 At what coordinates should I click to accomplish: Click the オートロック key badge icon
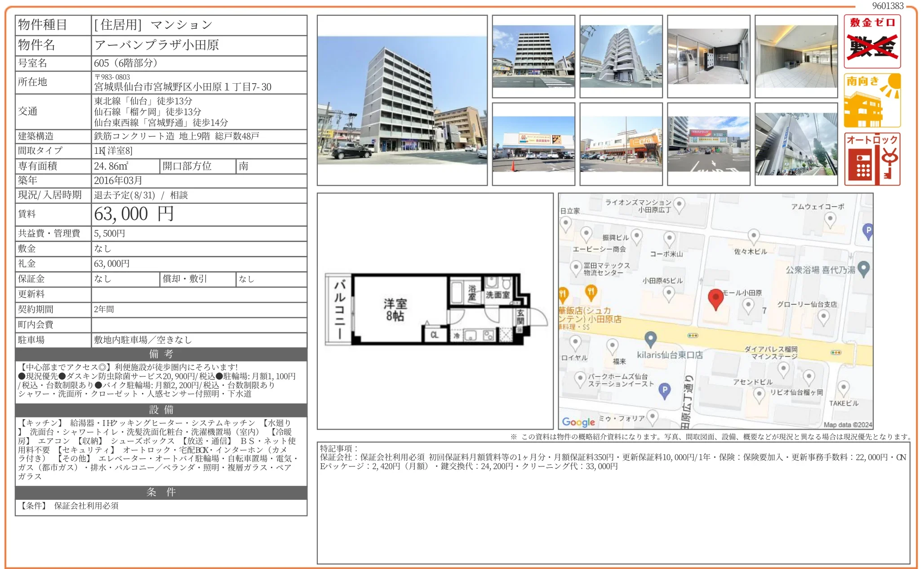click(872, 159)
